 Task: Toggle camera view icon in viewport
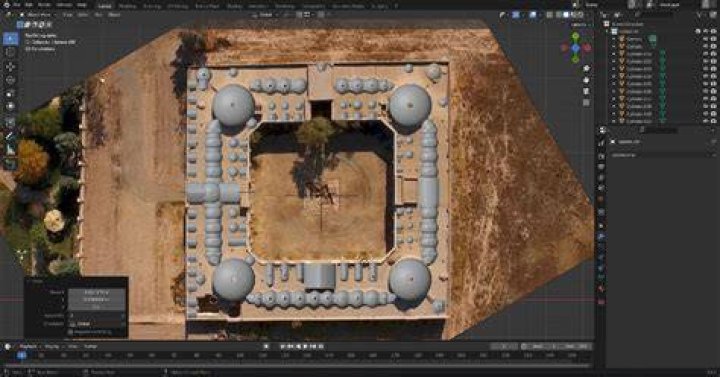pyautogui.click(x=586, y=91)
